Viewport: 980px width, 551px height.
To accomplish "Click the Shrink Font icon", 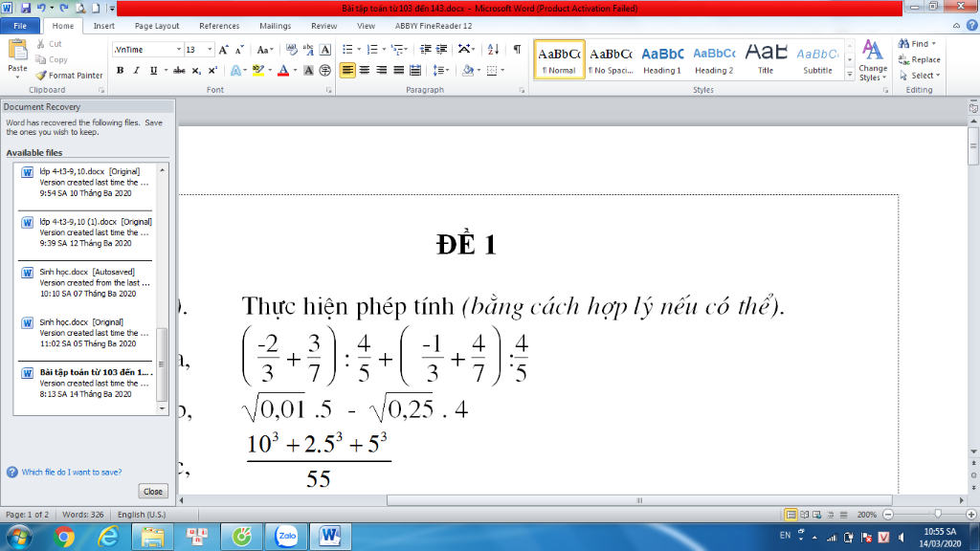I will coord(238,50).
